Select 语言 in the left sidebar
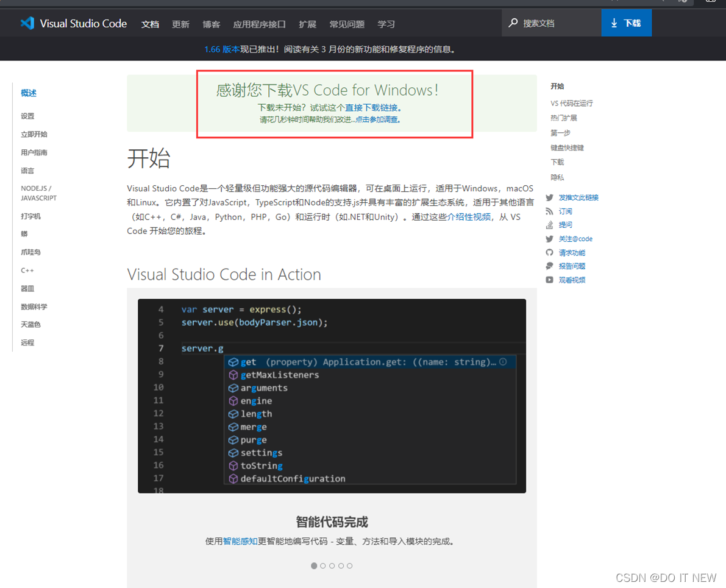 click(x=27, y=171)
